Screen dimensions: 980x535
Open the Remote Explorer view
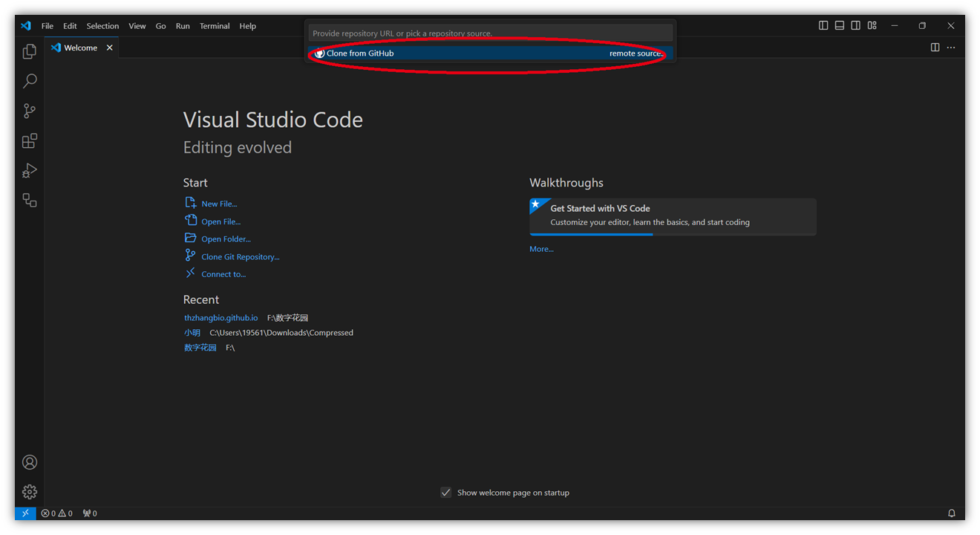coord(30,200)
